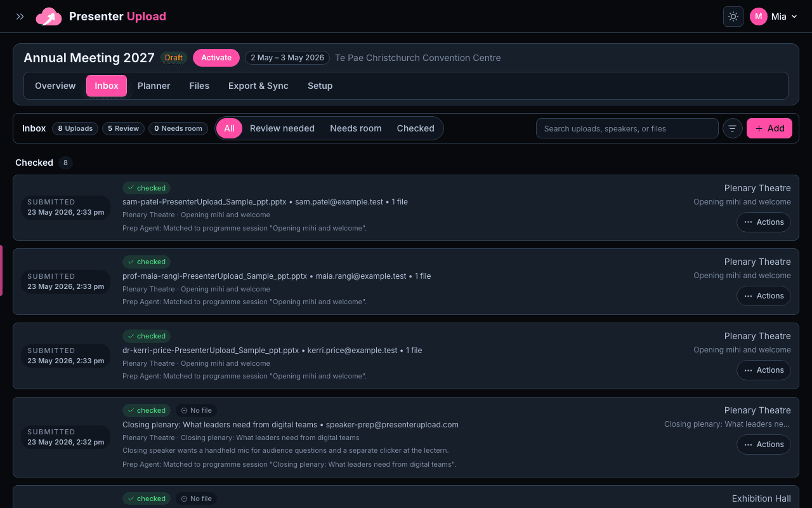The height and width of the screenshot is (508, 812).
Task: Click checked badge on dr-kerri-price row
Action: (x=147, y=336)
